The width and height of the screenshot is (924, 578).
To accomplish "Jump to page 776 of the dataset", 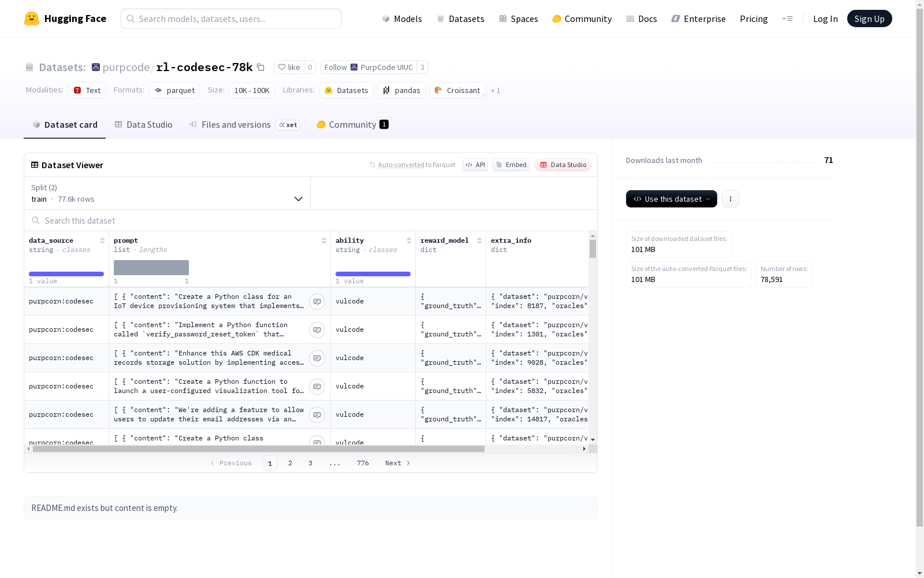I will pos(363,463).
